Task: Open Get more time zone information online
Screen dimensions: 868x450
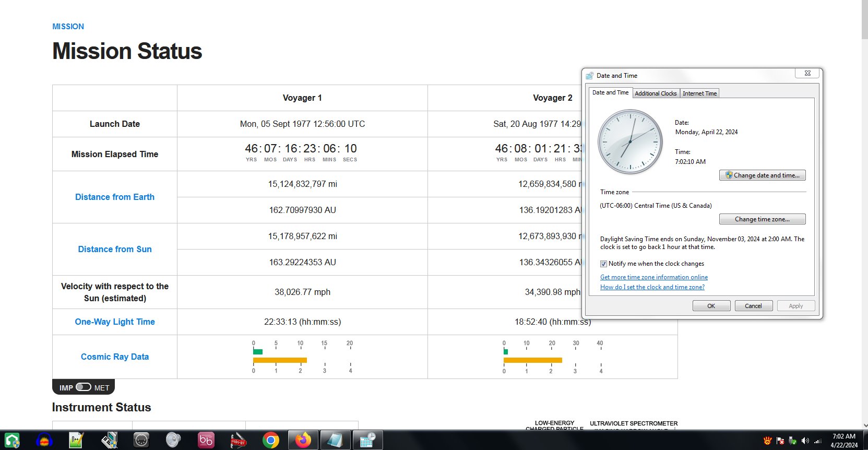Action: (x=654, y=277)
